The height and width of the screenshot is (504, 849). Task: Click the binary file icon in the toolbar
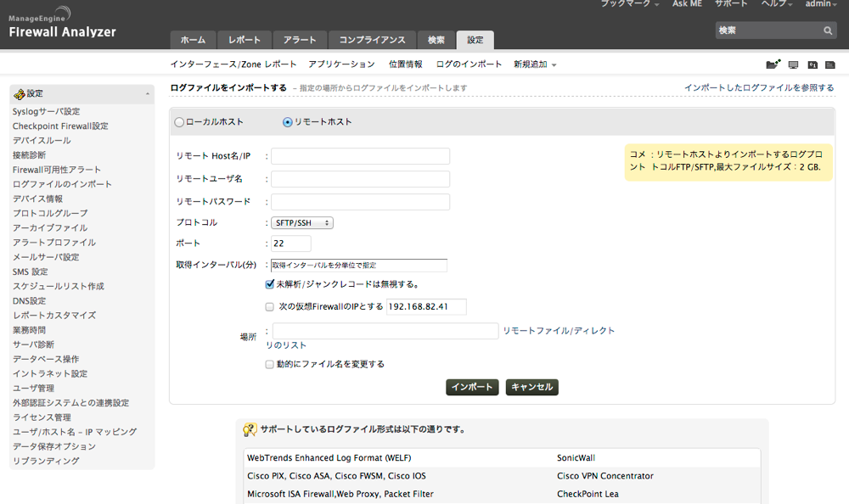[812, 65]
